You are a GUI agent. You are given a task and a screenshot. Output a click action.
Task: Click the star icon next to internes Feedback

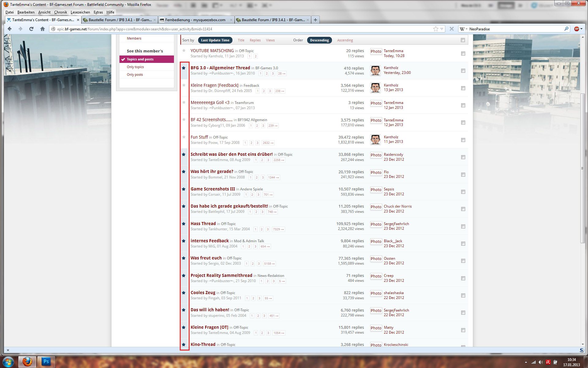(184, 241)
